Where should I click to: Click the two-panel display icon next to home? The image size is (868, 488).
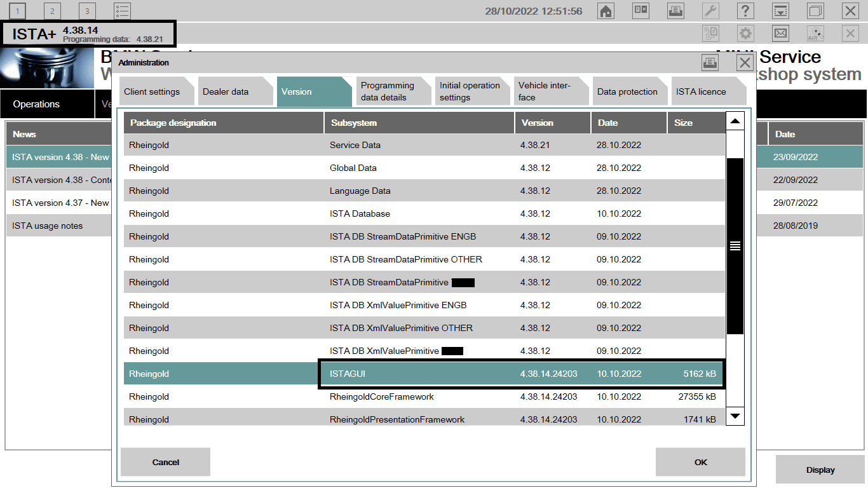click(641, 11)
